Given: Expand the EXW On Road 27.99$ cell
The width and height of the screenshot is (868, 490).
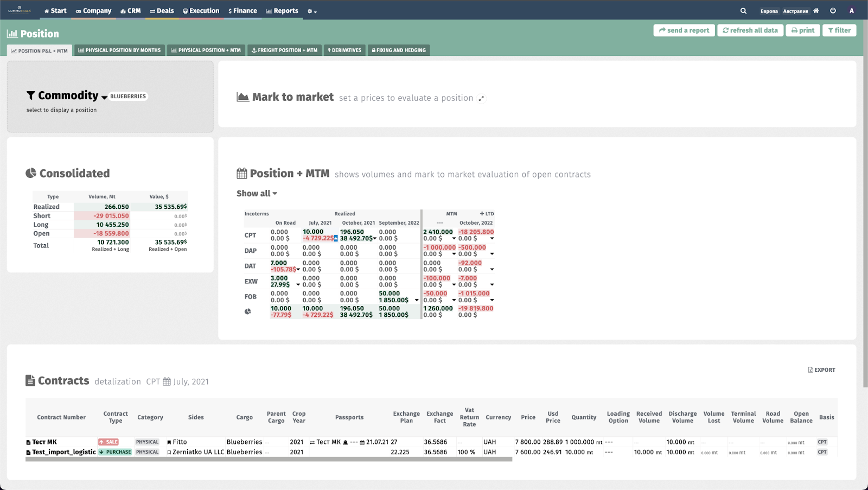Looking at the screenshot, I should coord(298,285).
